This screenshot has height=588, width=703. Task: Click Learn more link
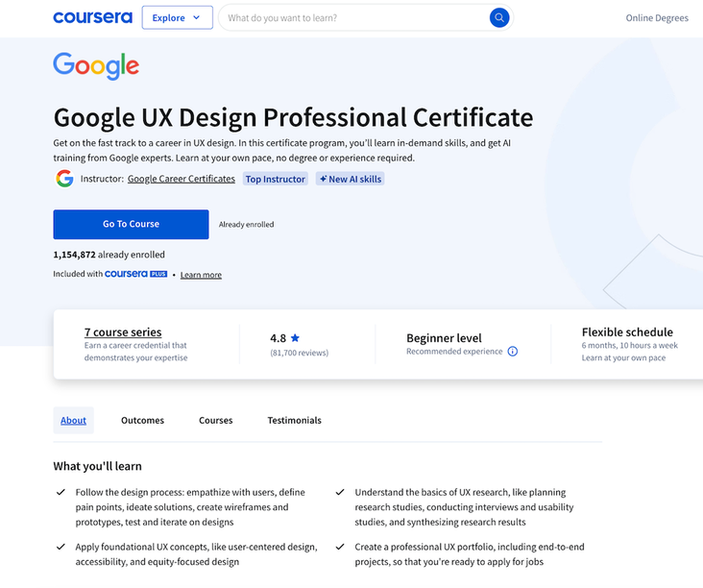[201, 275]
